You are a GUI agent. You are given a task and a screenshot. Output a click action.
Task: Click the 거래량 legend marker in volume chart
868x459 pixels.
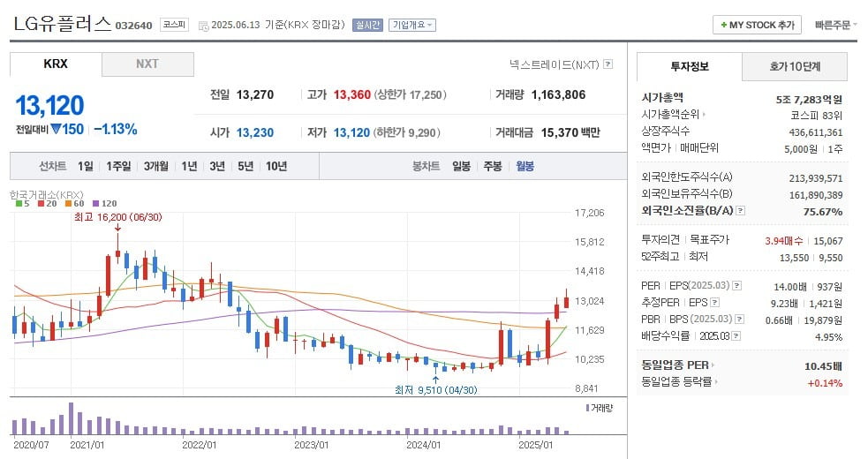click(x=587, y=408)
